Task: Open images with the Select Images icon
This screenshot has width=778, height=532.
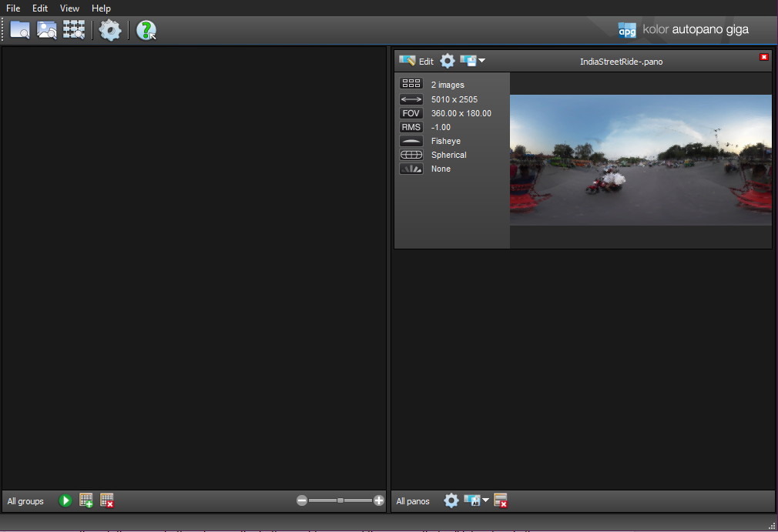Action: (x=20, y=29)
